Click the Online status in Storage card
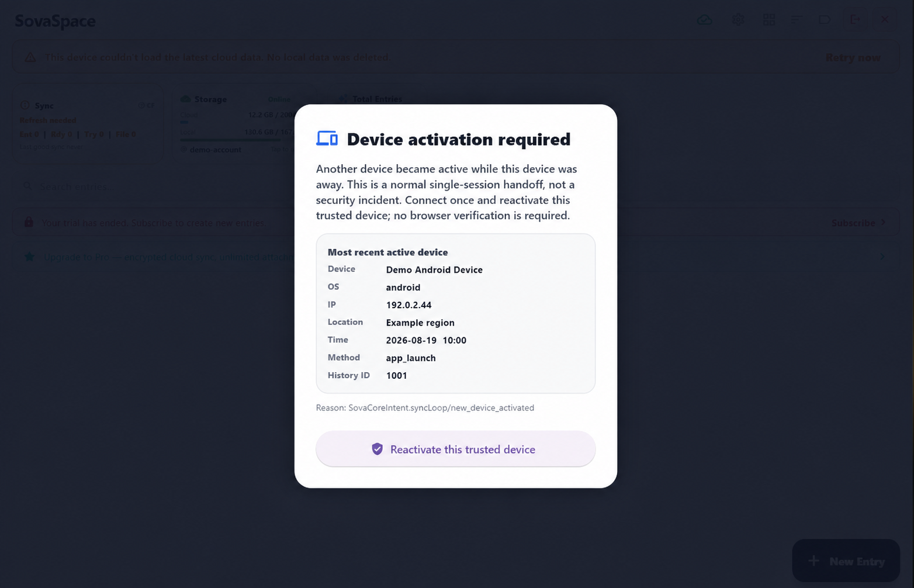The image size is (914, 588). (279, 99)
